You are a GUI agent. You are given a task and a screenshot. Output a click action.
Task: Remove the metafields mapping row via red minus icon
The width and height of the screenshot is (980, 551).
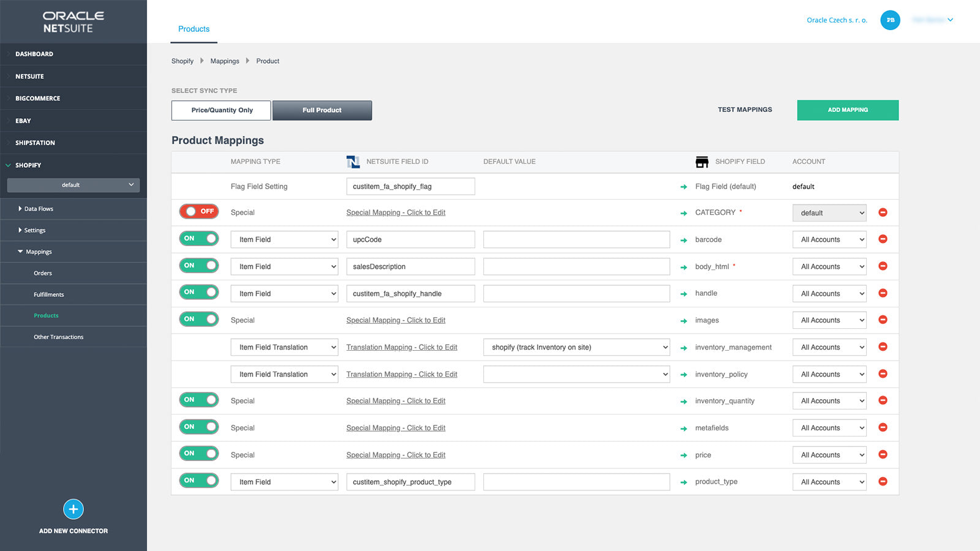click(883, 427)
